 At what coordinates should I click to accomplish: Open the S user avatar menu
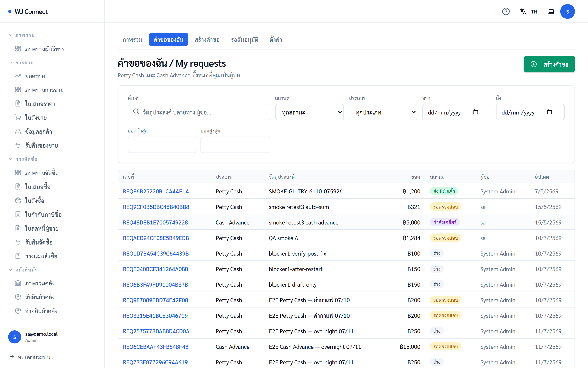coord(567,11)
